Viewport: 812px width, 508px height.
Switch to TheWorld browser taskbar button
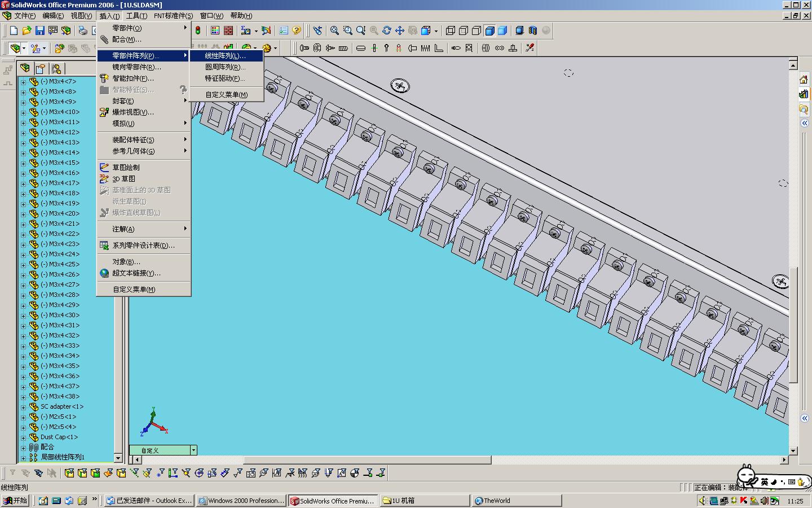click(517, 501)
